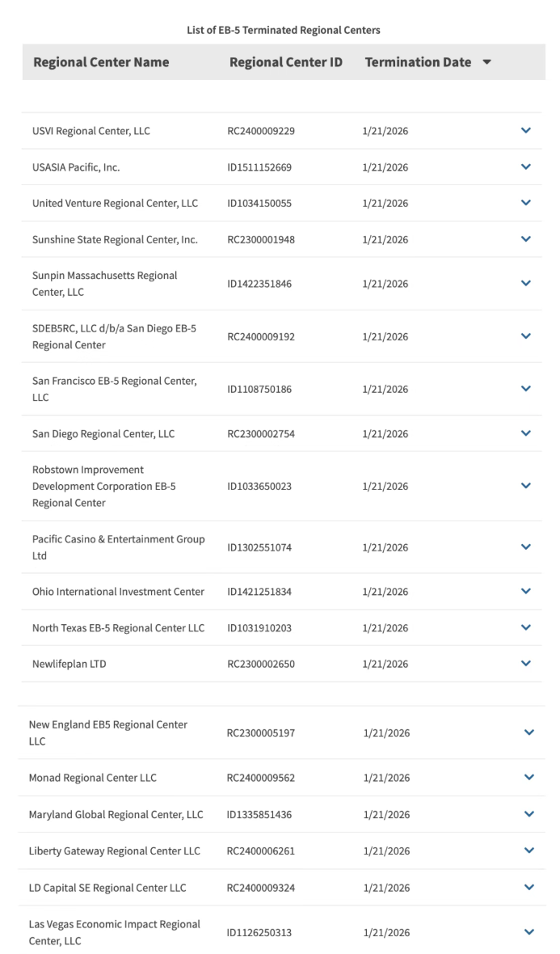Show details for San Diego Regional Center, LLC

point(527,433)
